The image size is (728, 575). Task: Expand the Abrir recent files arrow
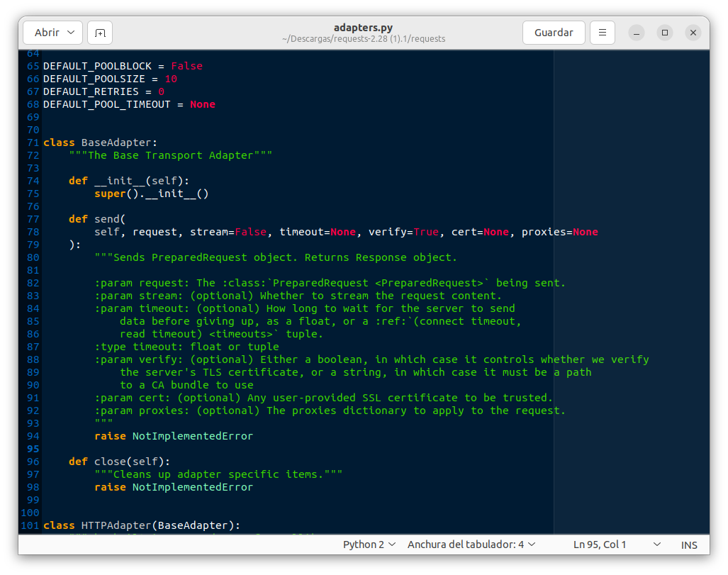click(x=71, y=33)
